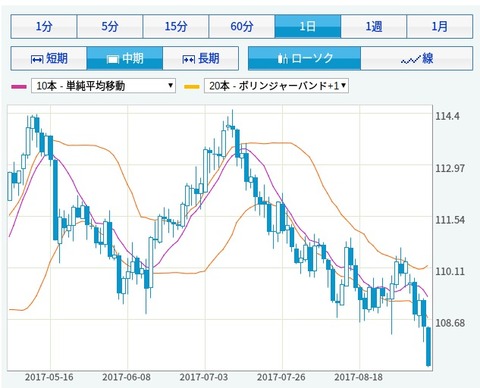
Task: Open the 20本 ボリンジャーバンド+1 dropdown
Action: pos(276,86)
